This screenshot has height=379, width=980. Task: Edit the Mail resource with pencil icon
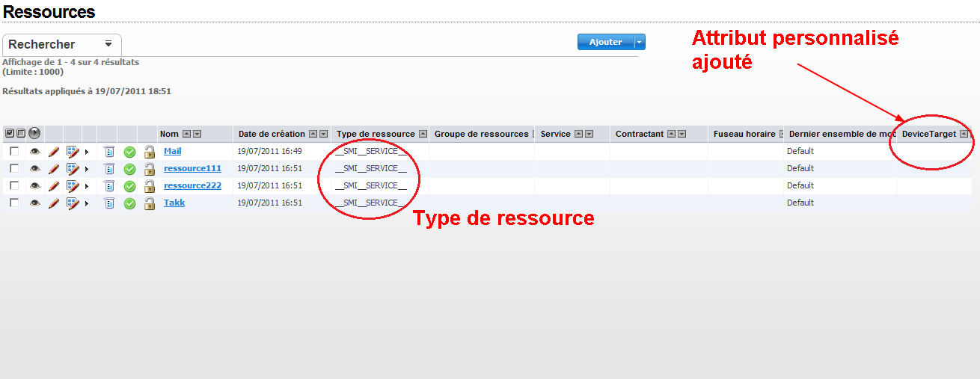point(53,151)
